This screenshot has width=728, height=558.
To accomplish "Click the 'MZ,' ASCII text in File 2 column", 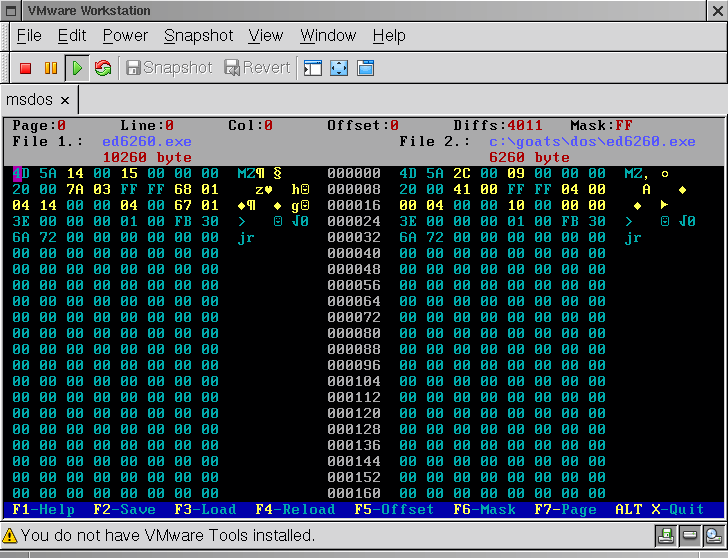I will click(637, 174).
